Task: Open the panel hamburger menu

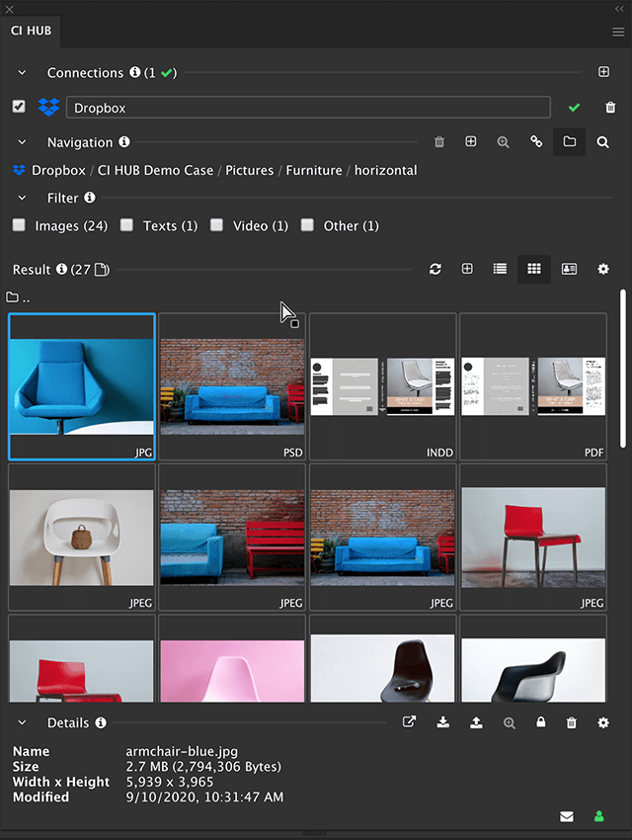Action: [x=618, y=32]
